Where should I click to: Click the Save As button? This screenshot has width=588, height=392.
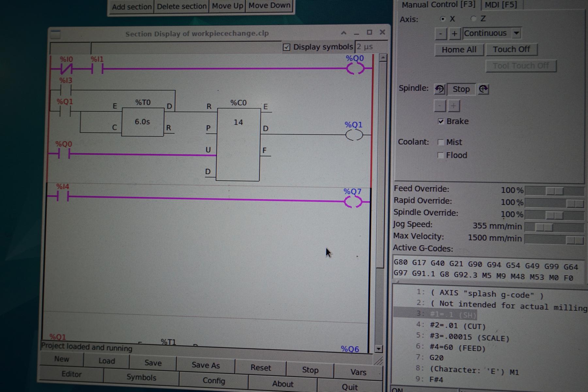[x=205, y=365]
